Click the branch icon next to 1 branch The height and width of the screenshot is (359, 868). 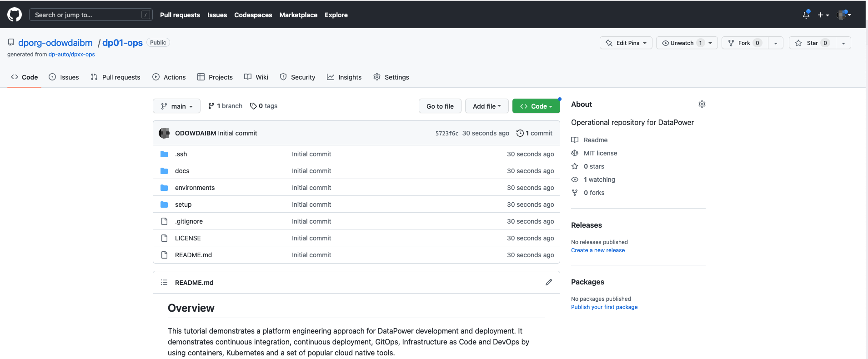tap(211, 106)
